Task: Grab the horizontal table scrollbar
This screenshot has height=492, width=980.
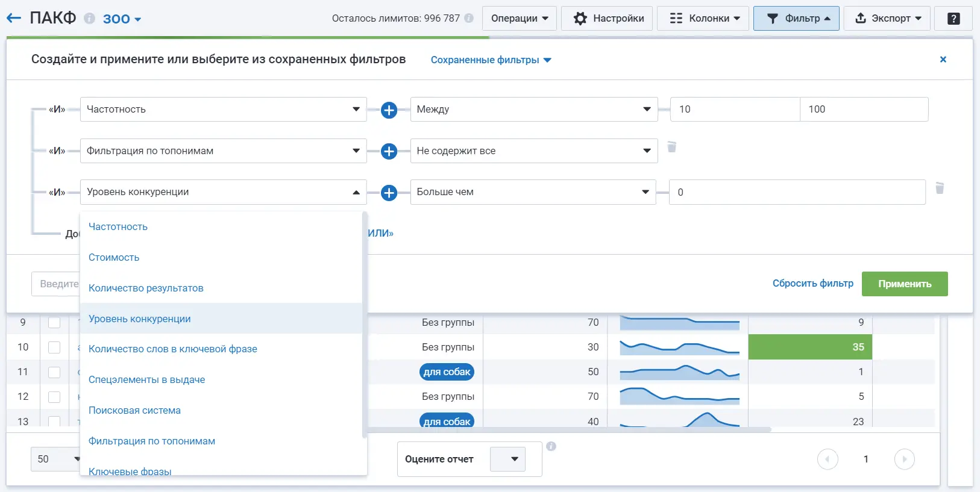Action: [x=570, y=429]
